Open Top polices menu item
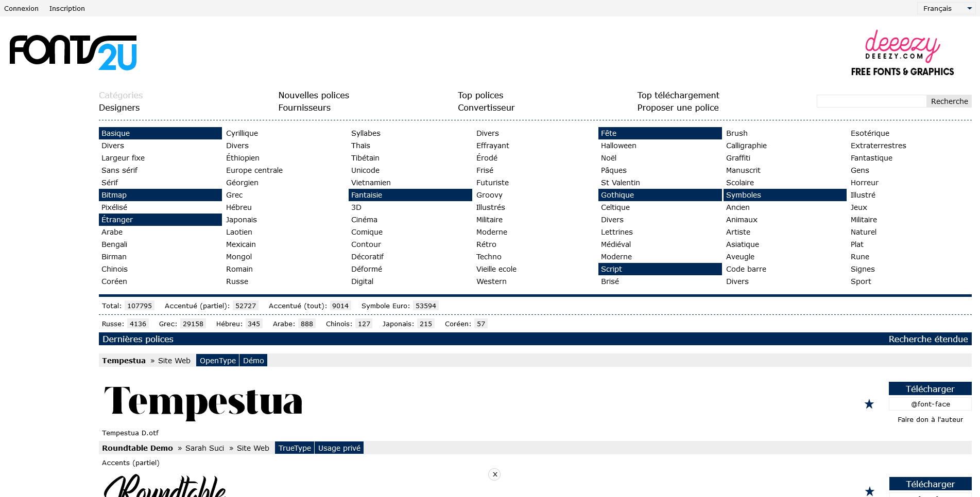Image resolution: width=980 pixels, height=497 pixels. pos(480,95)
